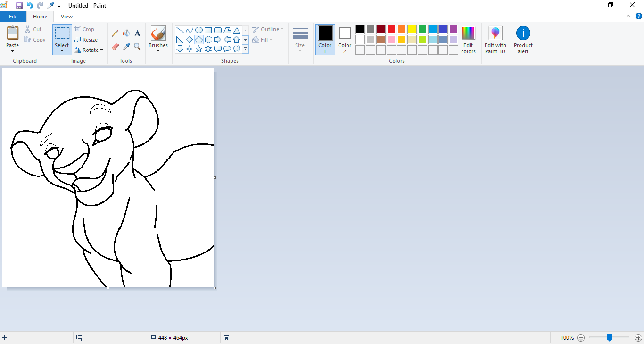Image resolution: width=644 pixels, height=344 pixels.
Task: Select the Pentagon shape
Action: pyautogui.click(x=198, y=40)
